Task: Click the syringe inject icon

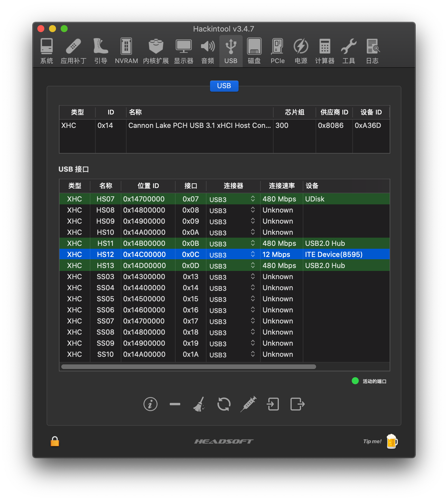Action: [x=249, y=404]
